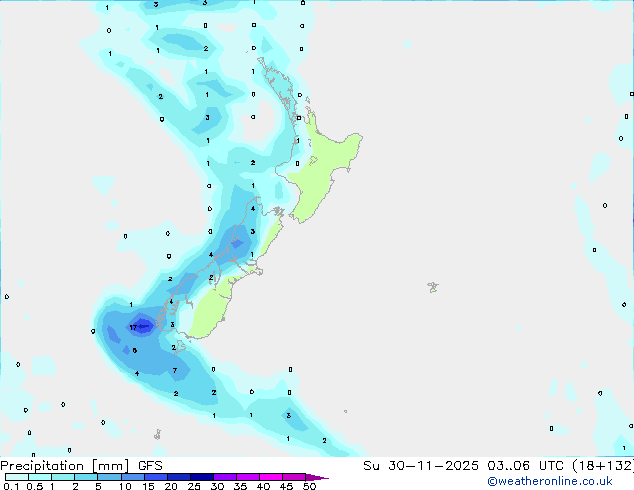Pick the 5–10 mm light blue legend swatch
This screenshot has height=490, width=634.
[109, 477]
